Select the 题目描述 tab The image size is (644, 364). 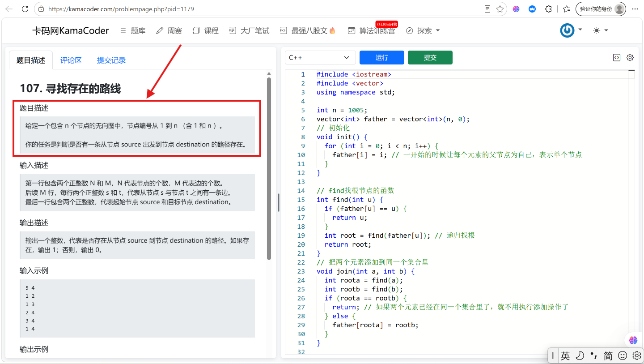(31, 60)
